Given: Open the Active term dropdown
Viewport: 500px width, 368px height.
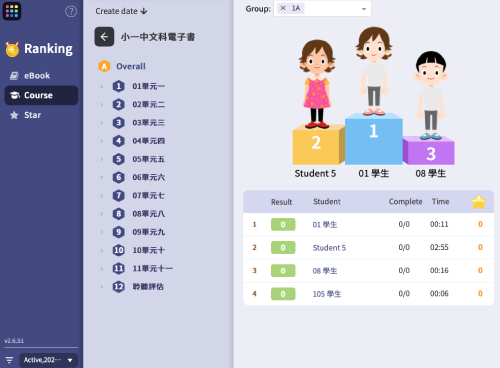Looking at the screenshot, I should click(x=48, y=360).
